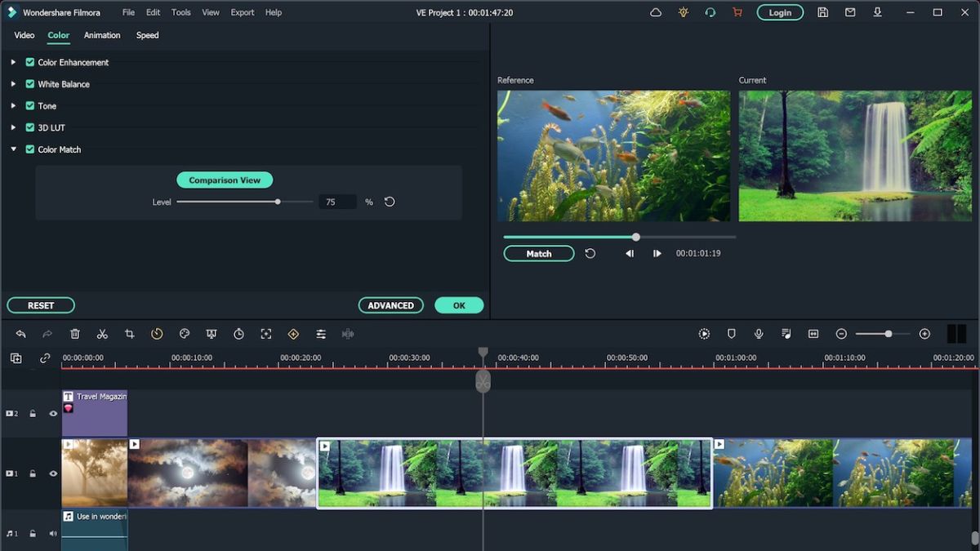Viewport: 980px width, 551px height.
Task: Zoom in the timeline with plus icon
Action: pos(924,334)
